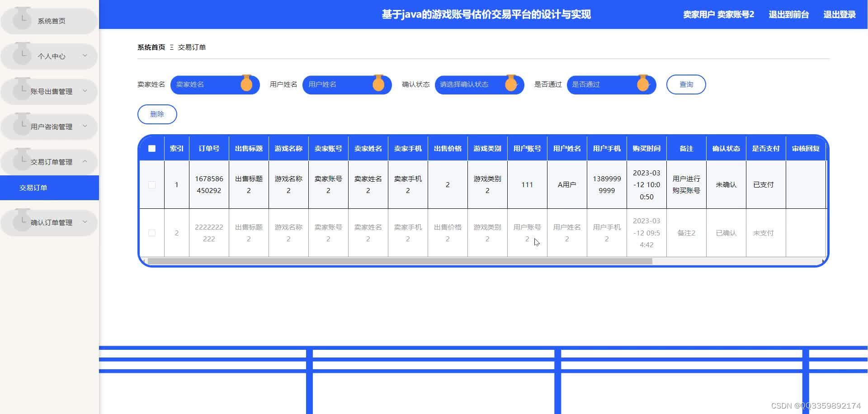Click orange icon in 确认状态 selector

(x=511, y=83)
